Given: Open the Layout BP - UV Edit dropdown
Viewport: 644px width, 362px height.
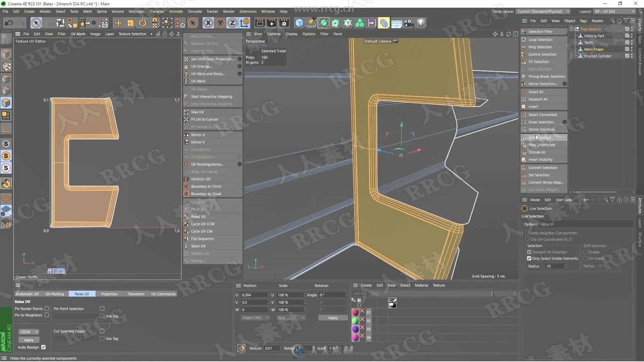Looking at the screenshot, I should pyautogui.click(x=614, y=11).
